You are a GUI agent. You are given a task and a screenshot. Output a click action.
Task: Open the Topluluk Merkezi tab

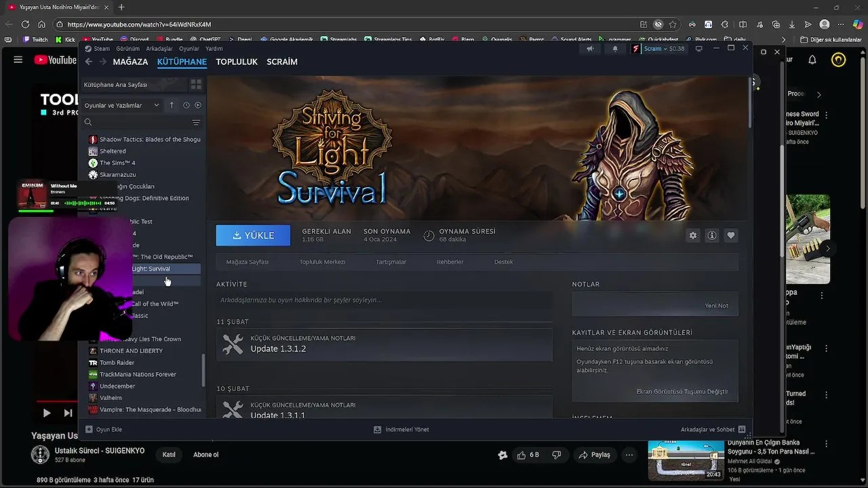[x=322, y=262]
